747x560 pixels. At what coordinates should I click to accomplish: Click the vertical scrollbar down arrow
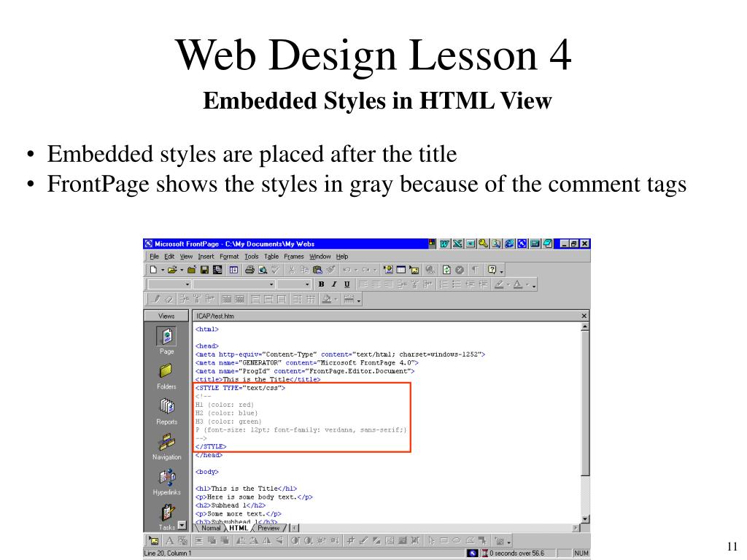tap(584, 519)
